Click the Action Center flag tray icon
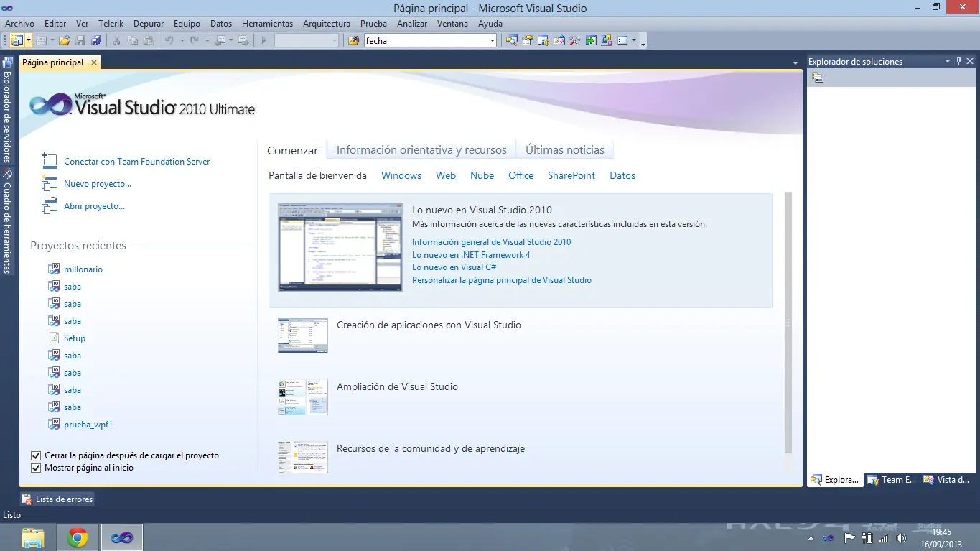Screen dimensions: 980x551 849,538
